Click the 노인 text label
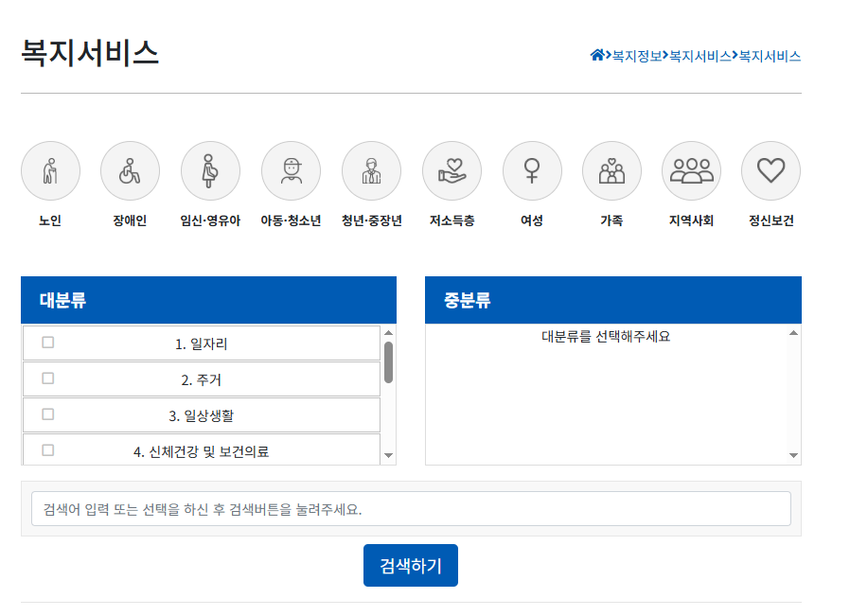 pos(50,220)
